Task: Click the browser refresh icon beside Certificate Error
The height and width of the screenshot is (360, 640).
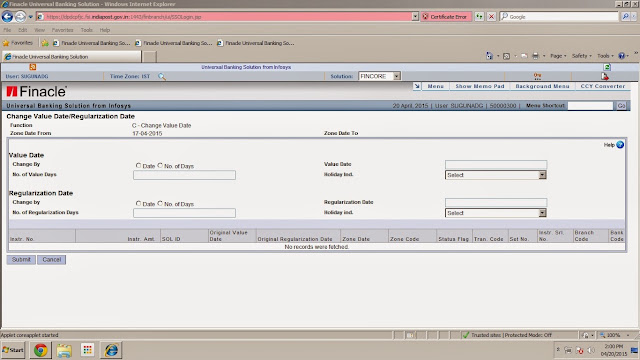Action: [x=479, y=17]
